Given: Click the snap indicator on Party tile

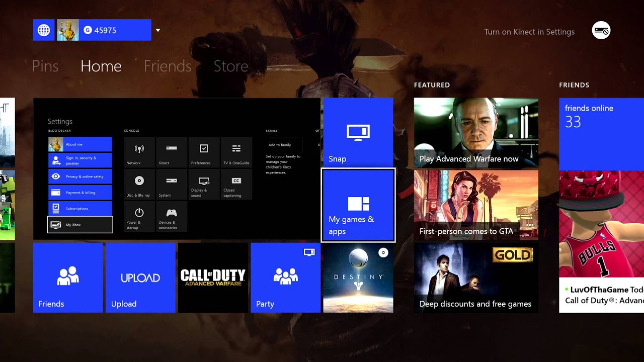Looking at the screenshot, I should 309,252.
